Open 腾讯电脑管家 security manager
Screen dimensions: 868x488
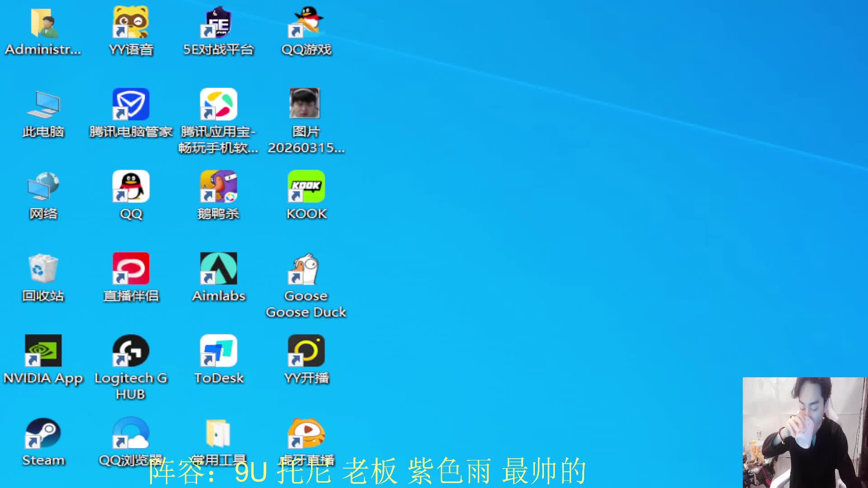[x=131, y=105]
